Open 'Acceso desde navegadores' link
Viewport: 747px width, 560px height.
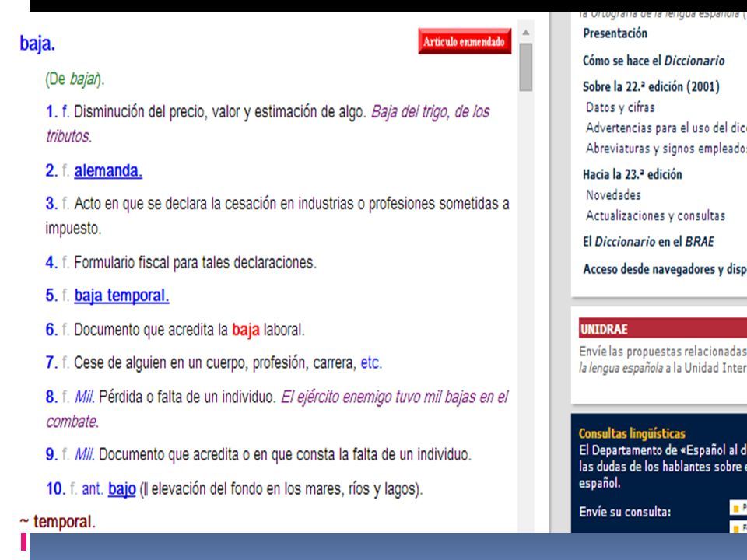pyautogui.click(x=665, y=269)
